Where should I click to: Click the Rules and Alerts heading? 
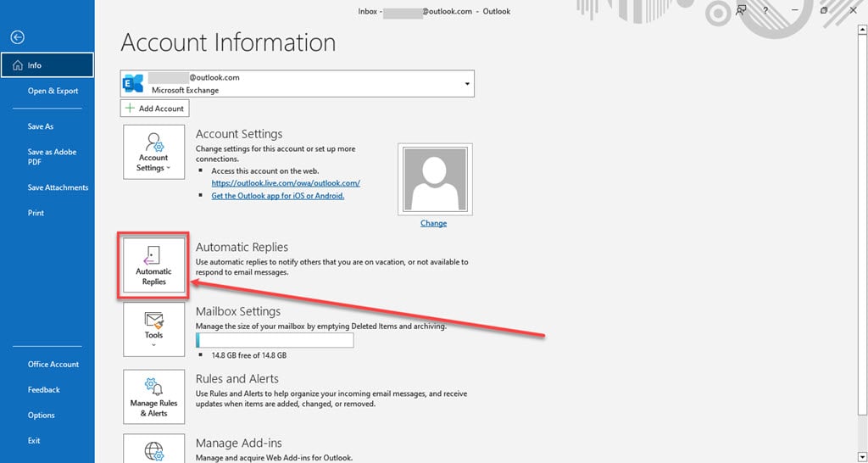pyautogui.click(x=237, y=379)
